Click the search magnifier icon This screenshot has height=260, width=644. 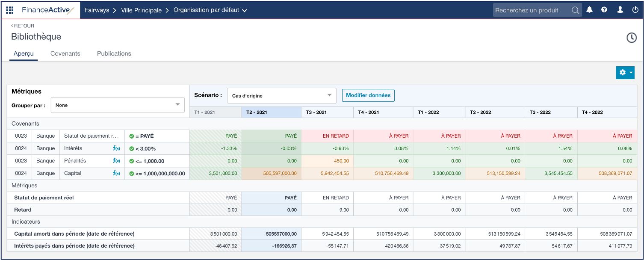576,10
